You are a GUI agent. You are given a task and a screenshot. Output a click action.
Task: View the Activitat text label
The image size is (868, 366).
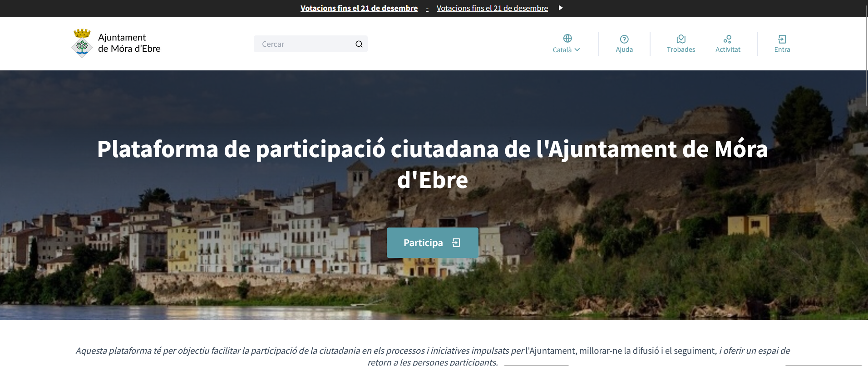pos(728,49)
